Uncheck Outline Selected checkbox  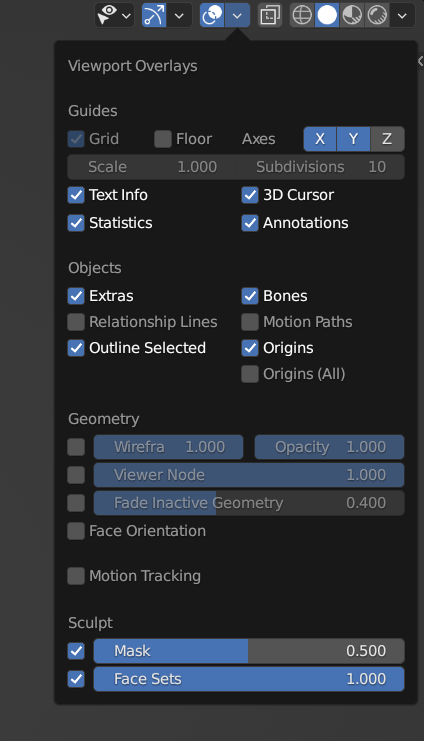(x=76, y=348)
